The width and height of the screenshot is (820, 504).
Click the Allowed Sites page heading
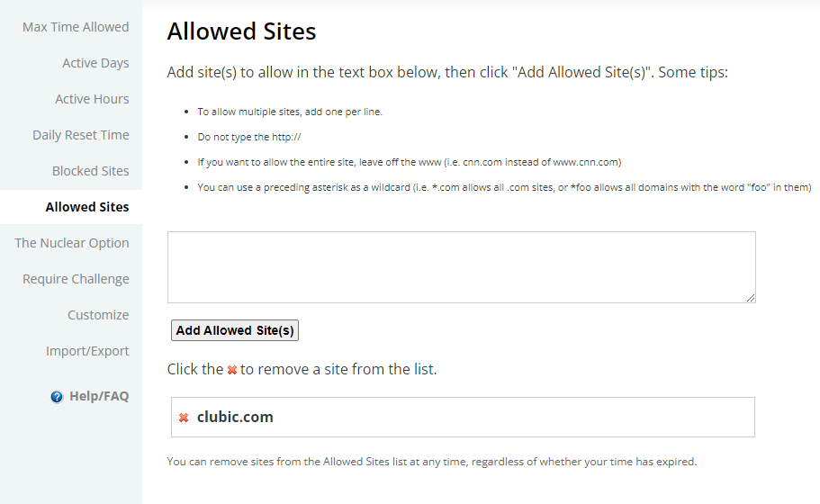point(241,31)
